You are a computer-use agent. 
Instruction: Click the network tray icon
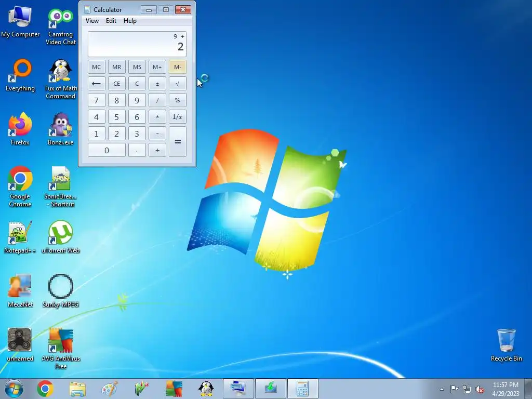(x=467, y=389)
